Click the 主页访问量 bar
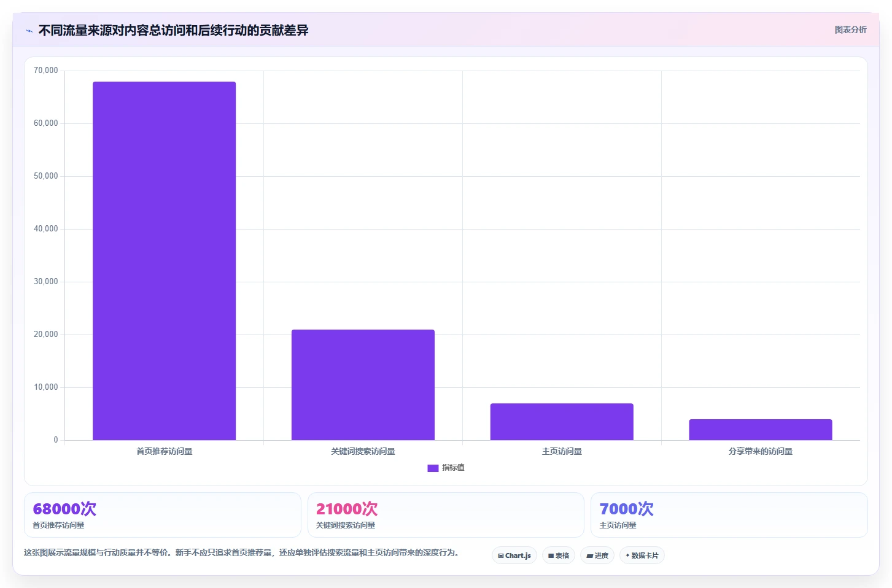The image size is (892, 588). click(562, 422)
